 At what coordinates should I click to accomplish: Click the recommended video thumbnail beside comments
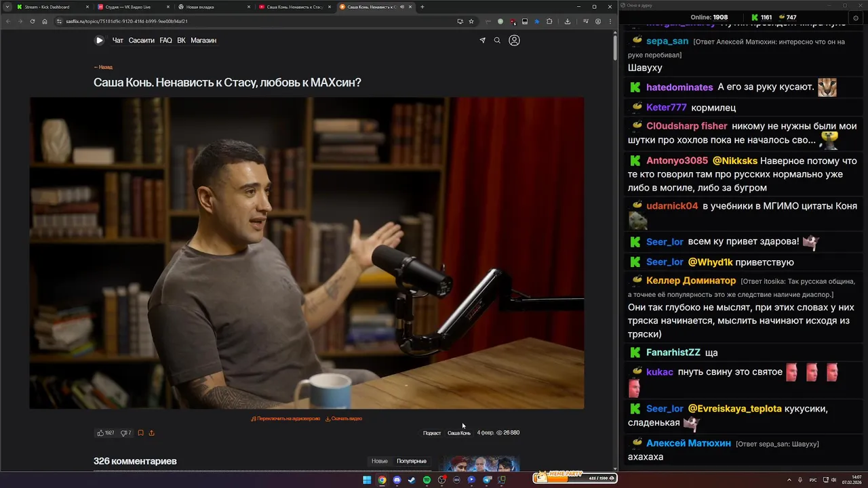[x=479, y=464]
